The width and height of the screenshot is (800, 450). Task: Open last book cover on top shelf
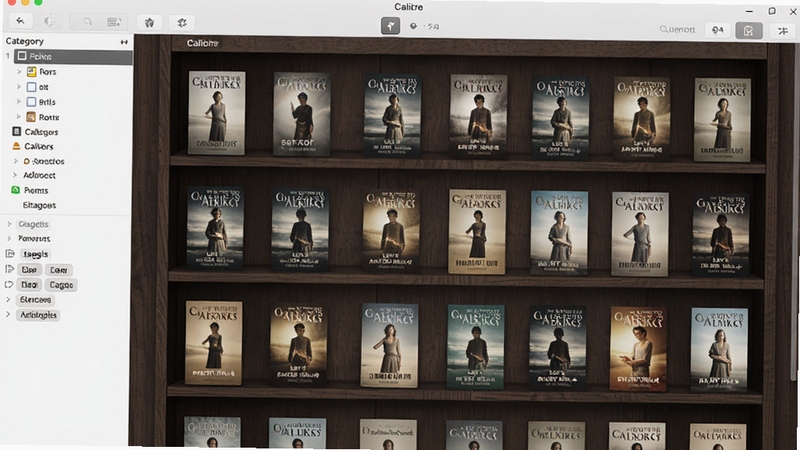tap(722, 119)
